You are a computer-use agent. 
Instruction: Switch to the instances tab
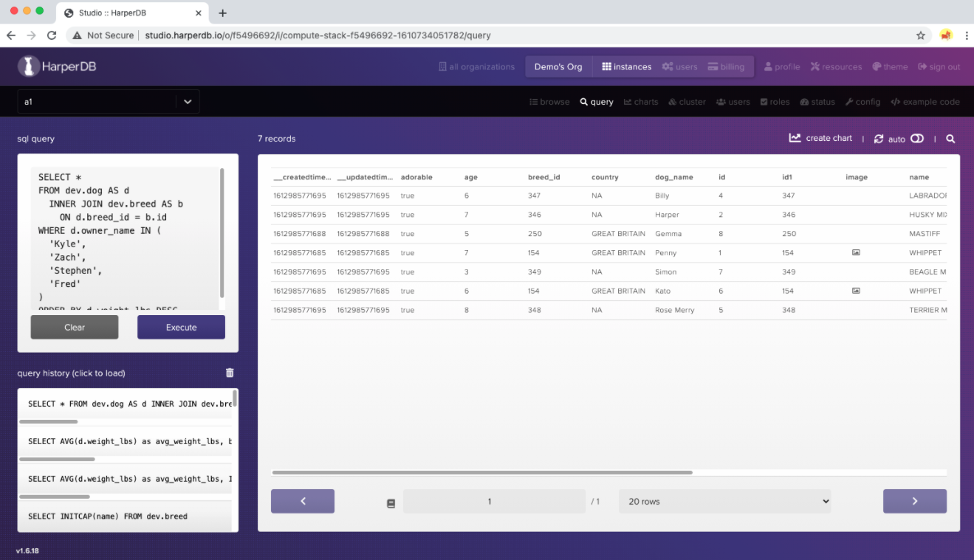626,66
